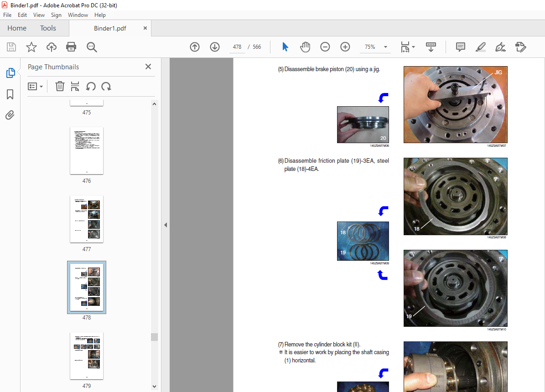The image size is (545, 392).
Task: Click the thumbnails panel scrollbar handle
Action: pyautogui.click(x=154, y=337)
